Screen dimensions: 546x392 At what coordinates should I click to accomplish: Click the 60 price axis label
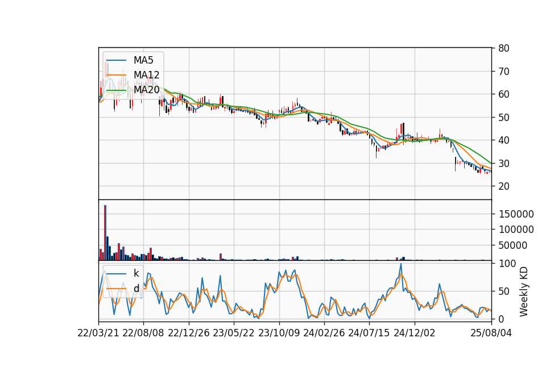click(x=503, y=94)
